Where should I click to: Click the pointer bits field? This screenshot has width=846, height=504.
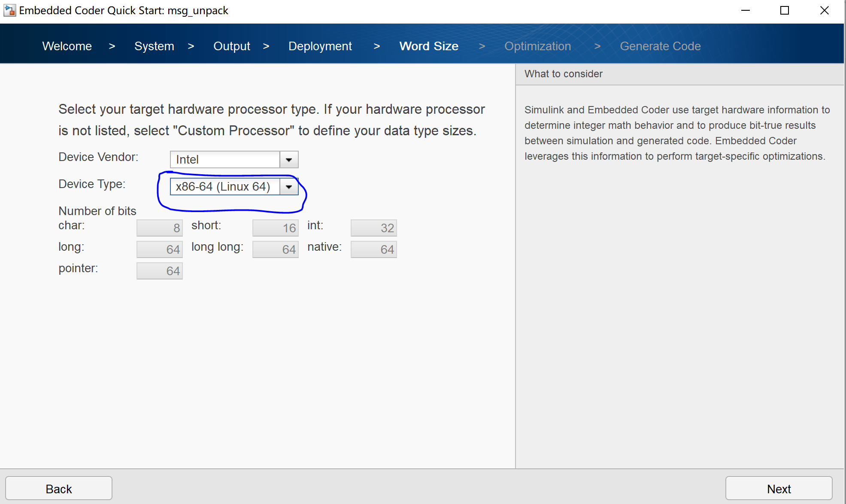pos(160,271)
